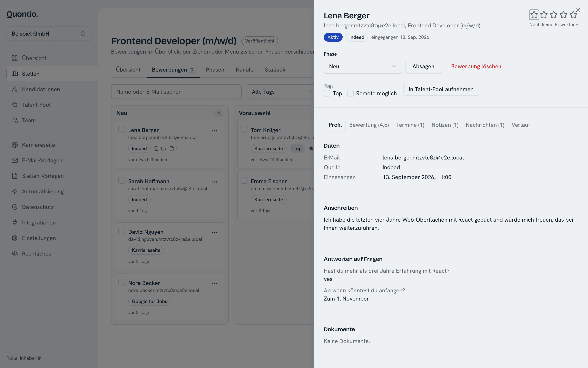This screenshot has width=588, height=368.
Task: Click the Google for Jobs badge on Nora Becker
Action: click(149, 301)
